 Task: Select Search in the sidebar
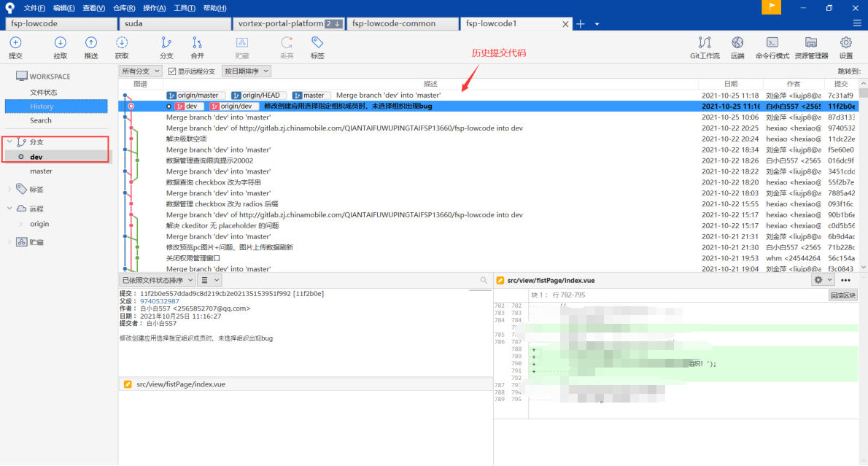click(x=40, y=120)
